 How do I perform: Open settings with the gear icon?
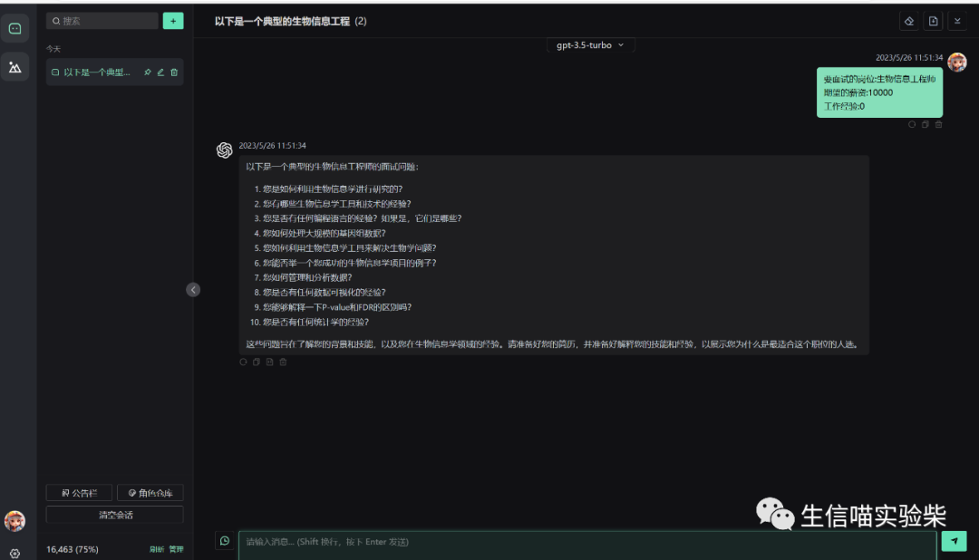tap(15, 553)
